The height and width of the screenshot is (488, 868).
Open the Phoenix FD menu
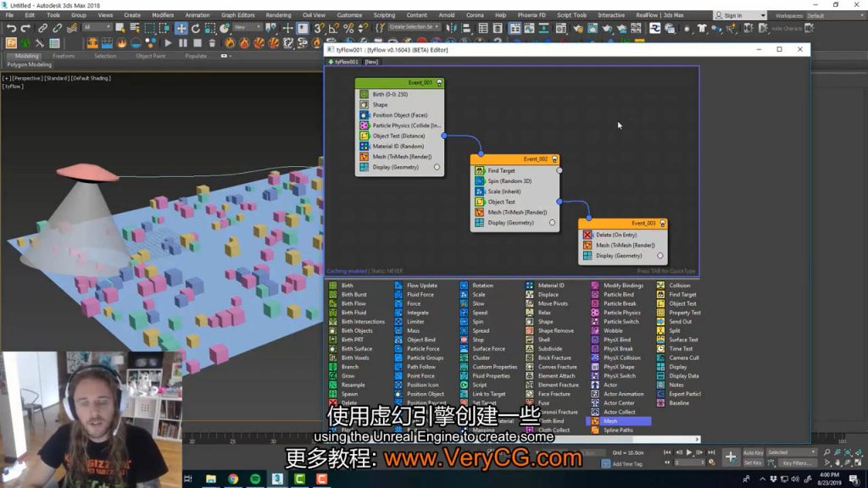click(x=531, y=15)
